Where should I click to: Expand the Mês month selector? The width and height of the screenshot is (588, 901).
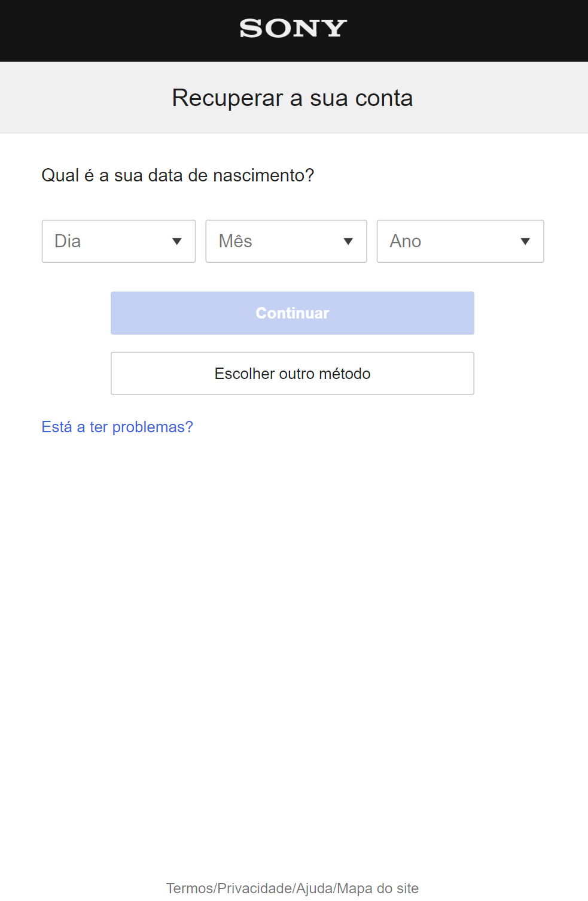click(286, 241)
